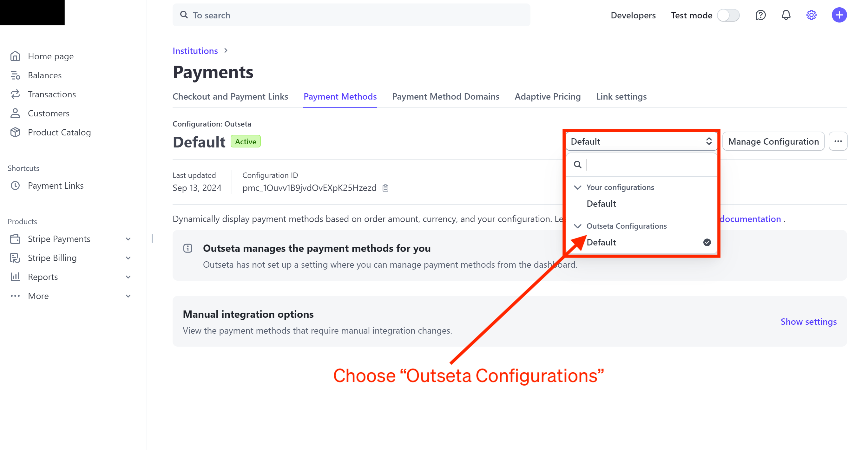The image size is (868, 450).
Task: Open Transactions from the sidebar
Action: (x=52, y=94)
